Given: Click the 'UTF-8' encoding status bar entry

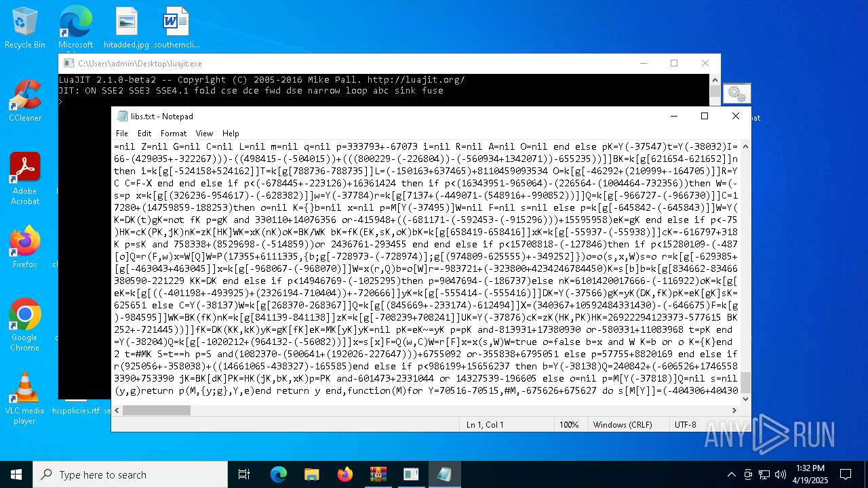Looking at the screenshot, I should (685, 425).
